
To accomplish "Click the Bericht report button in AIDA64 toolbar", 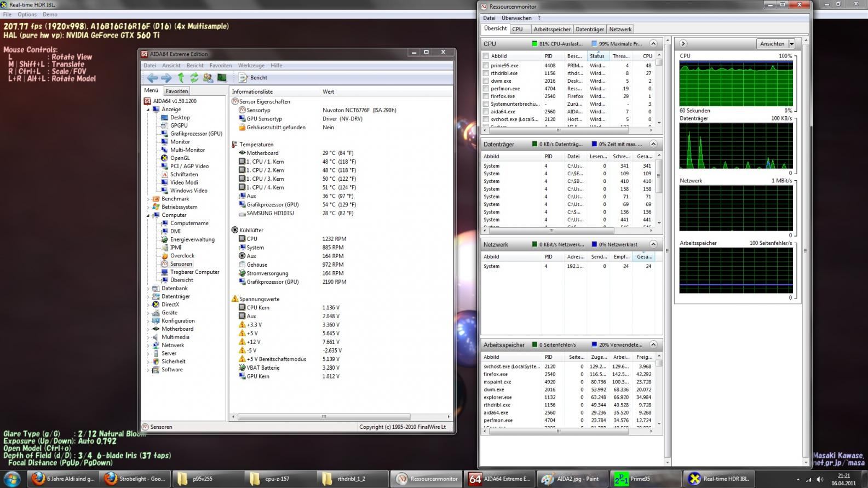I will (254, 78).
